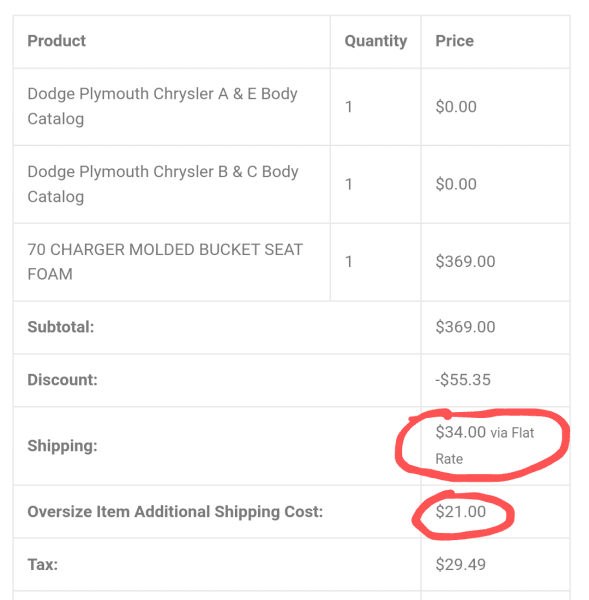The width and height of the screenshot is (589, 600).
Task: Click the Shipping label
Action: click(x=62, y=446)
